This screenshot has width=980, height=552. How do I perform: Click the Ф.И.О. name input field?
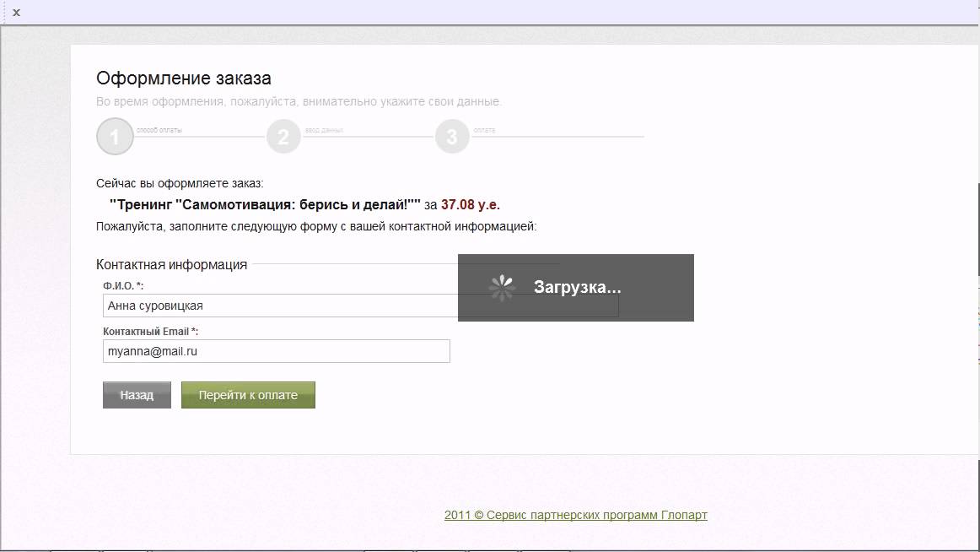coord(361,306)
